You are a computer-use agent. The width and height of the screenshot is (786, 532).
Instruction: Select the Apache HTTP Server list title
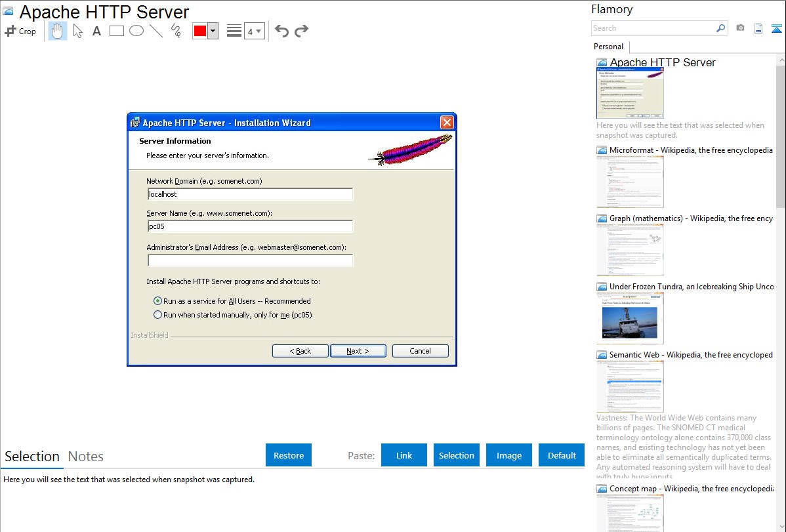[x=663, y=62]
